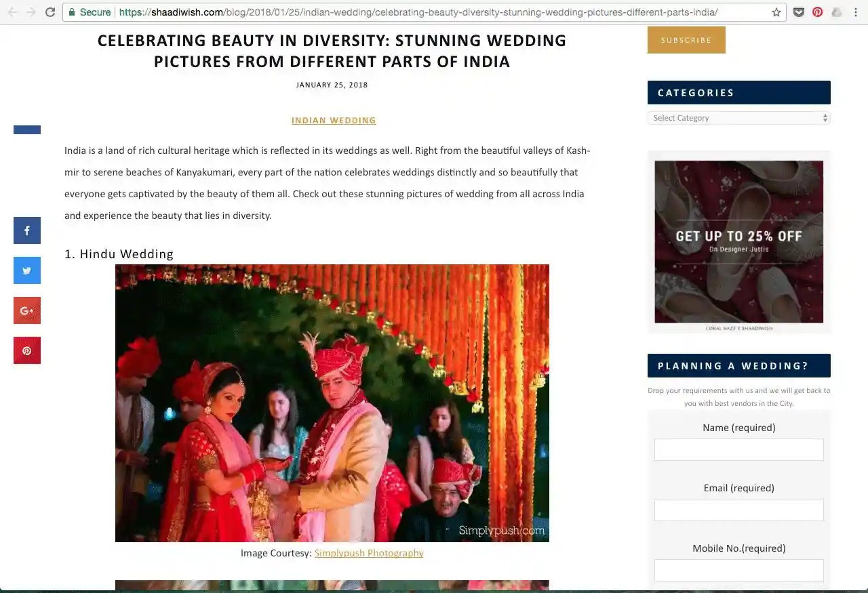Share article on Twitter via sidebar icon
The width and height of the screenshot is (868, 593).
coord(27,270)
